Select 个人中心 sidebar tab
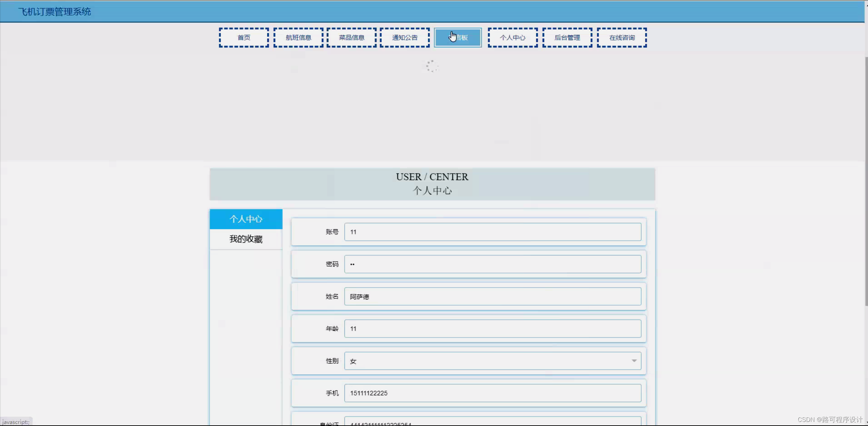This screenshot has height=426, width=868. click(246, 219)
